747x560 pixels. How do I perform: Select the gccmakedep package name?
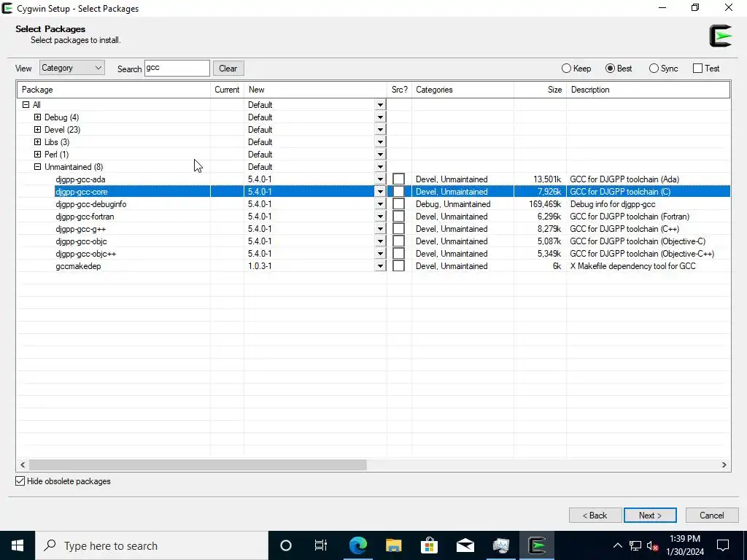pyautogui.click(x=78, y=265)
